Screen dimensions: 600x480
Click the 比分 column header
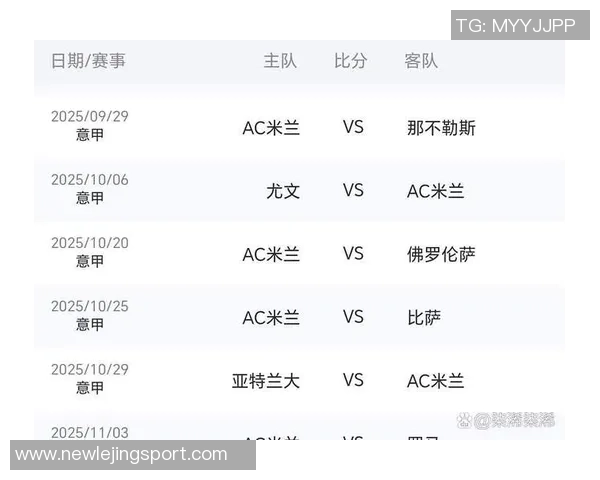(351, 61)
